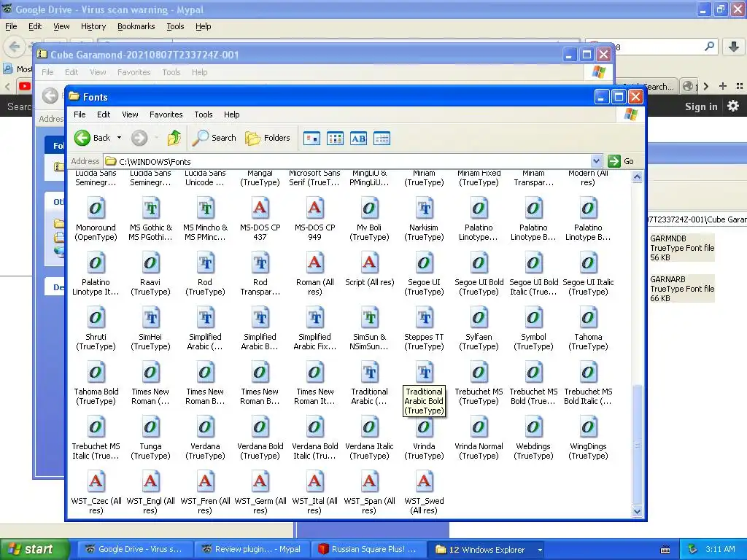Screen dimensions: 747x560
Task: Choose the Segoe UI (TrueType) font icon
Action: tap(424, 263)
